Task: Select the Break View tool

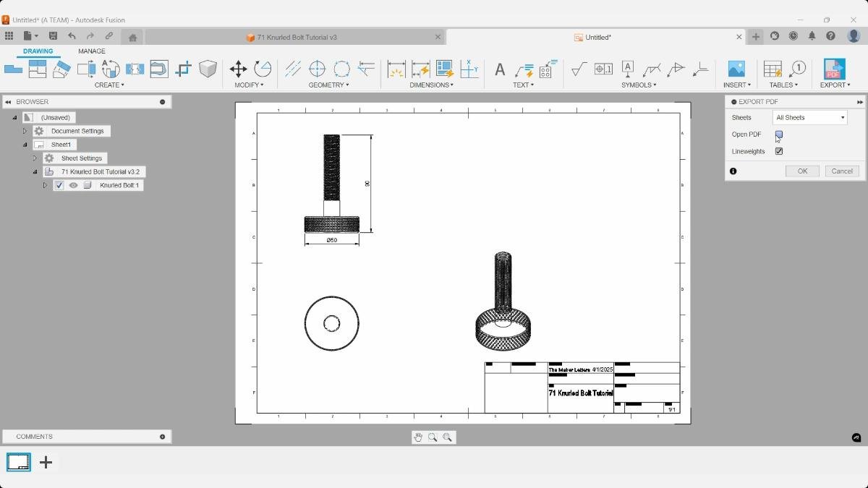Action: click(135, 69)
